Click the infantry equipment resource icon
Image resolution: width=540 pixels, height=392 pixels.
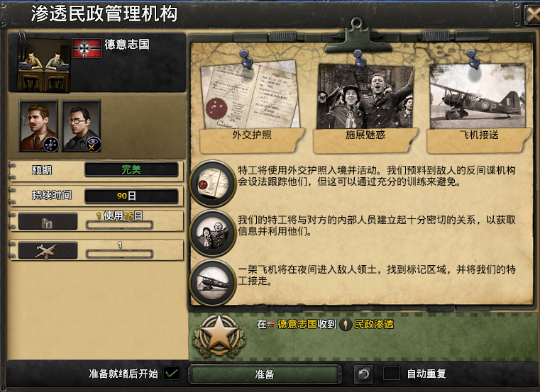48,221
